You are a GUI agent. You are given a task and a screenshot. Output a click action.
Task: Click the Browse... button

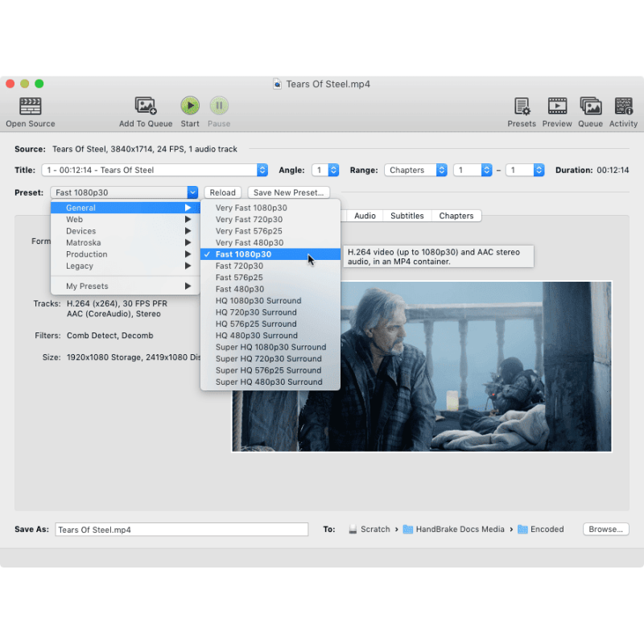click(605, 529)
